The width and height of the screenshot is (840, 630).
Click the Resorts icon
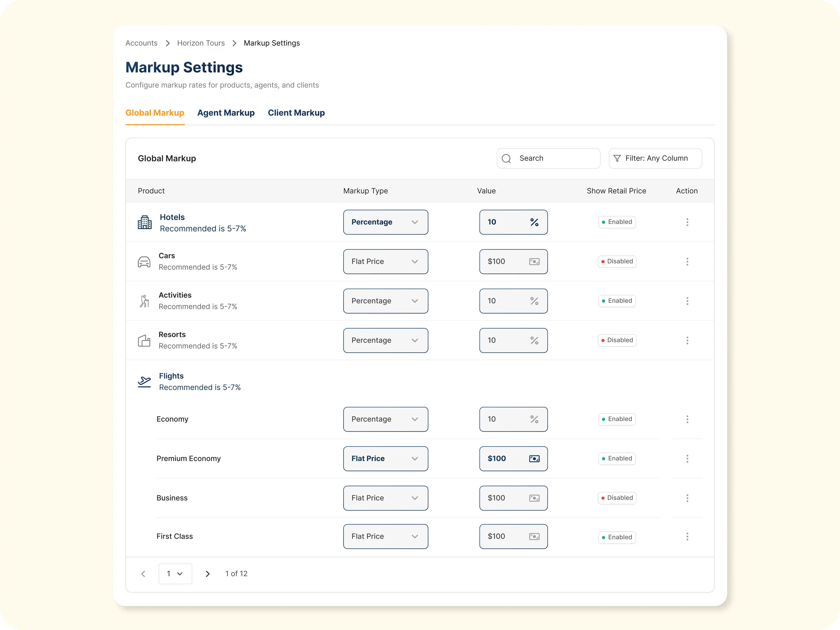click(x=144, y=341)
